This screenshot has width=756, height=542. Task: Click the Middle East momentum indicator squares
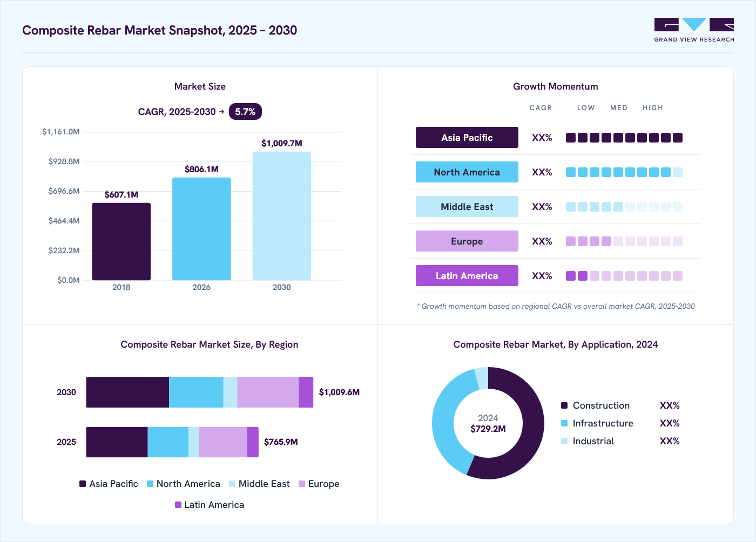pyautogui.click(x=624, y=207)
